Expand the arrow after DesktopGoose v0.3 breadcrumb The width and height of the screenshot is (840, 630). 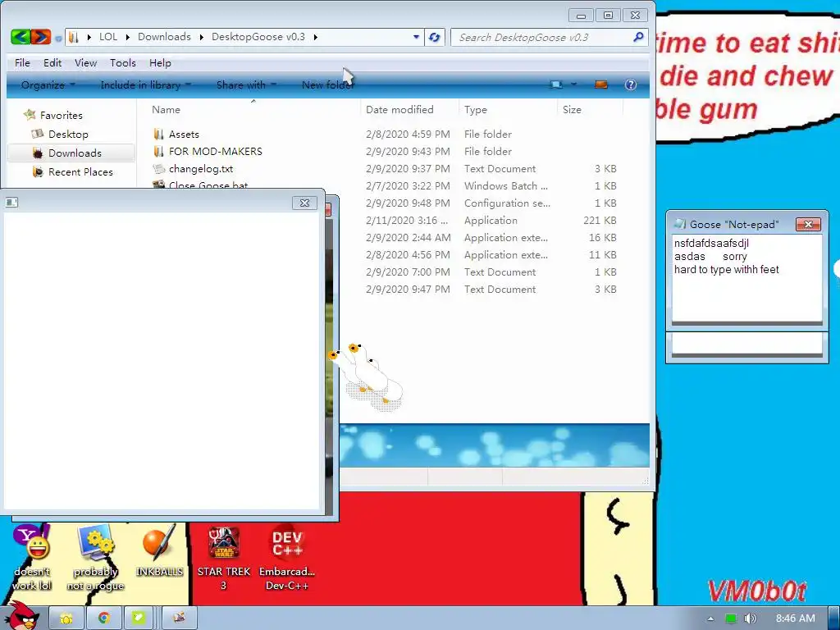316,37
